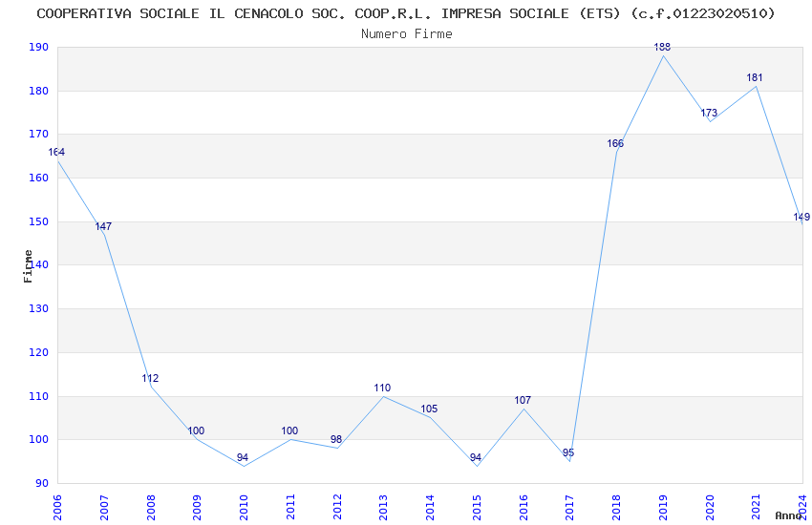Click the 'Firme' y-axis label
812x525 pixels.
pos(28,266)
